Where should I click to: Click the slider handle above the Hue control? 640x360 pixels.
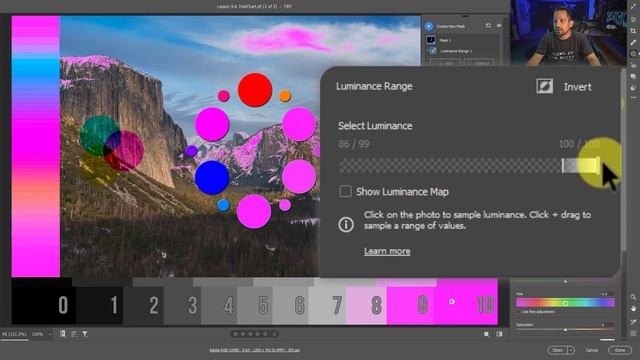tap(565, 282)
